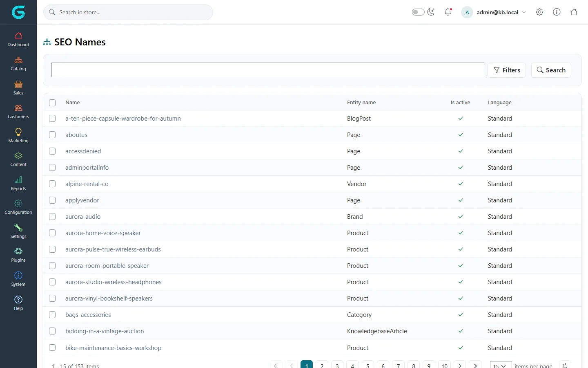Check the aboutus row checkbox
The width and height of the screenshot is (588, 368).
point(52,135)
